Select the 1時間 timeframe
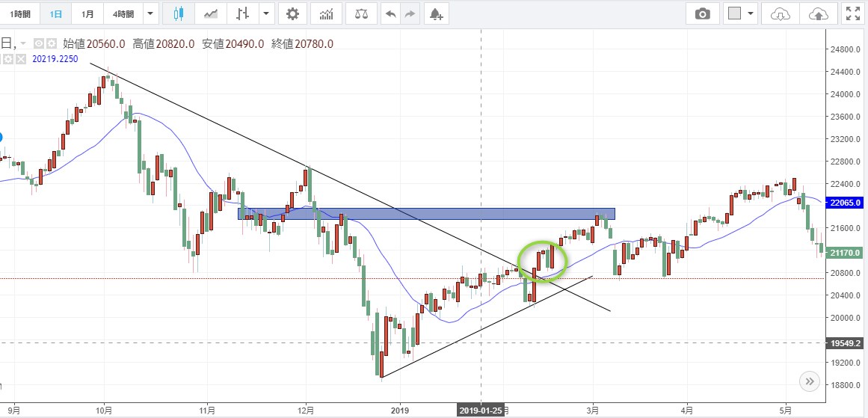Image resolution: width=868 pixels, height=418 pixels. pyautogui.click(x=20, y=14)
